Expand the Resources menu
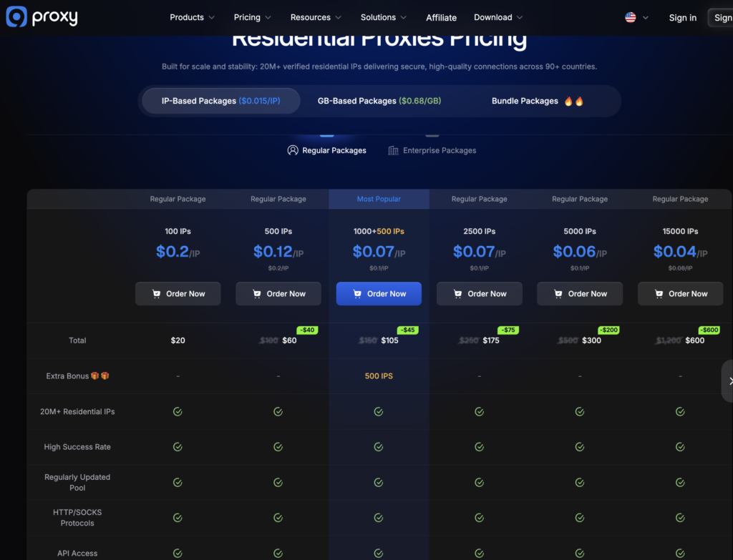This screenshot has width=733, height=560. coord(316,17)
